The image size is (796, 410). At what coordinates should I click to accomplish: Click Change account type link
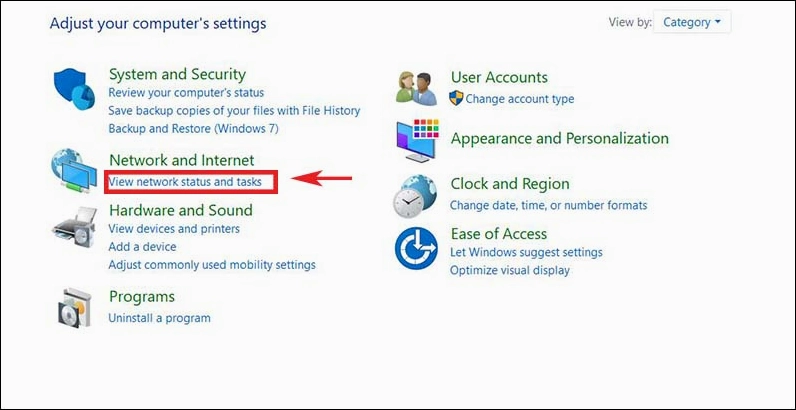(519, 99)
